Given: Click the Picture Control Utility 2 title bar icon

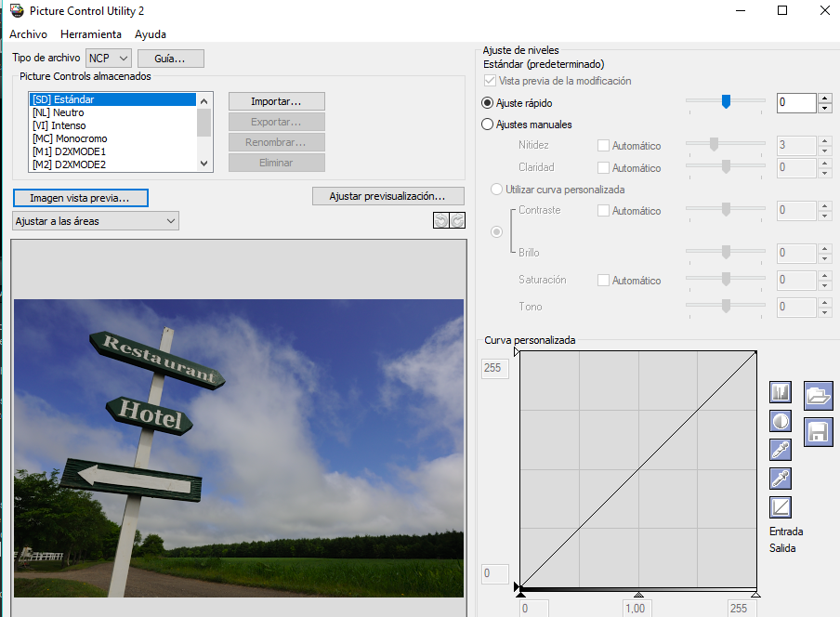Looking at the screenshot, I should (17, 11).
